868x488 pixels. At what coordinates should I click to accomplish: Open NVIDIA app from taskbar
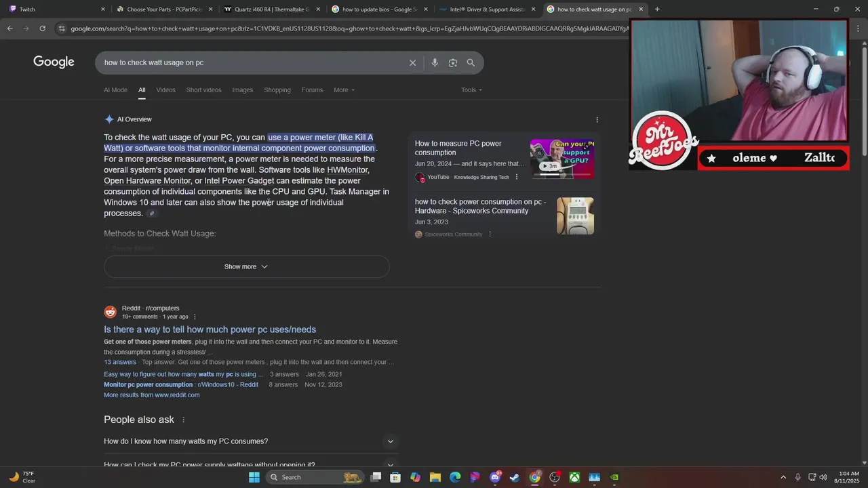[x=614, y=477]
